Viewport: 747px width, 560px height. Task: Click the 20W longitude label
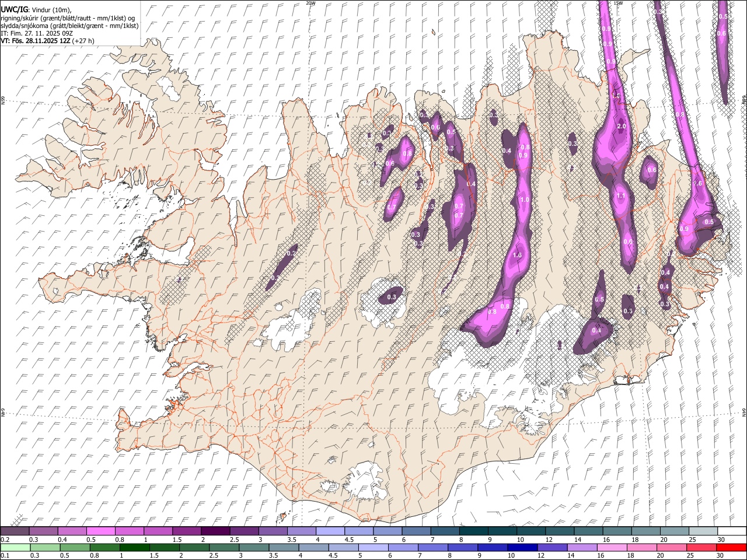pyautogui.click(x=310, y=3)
